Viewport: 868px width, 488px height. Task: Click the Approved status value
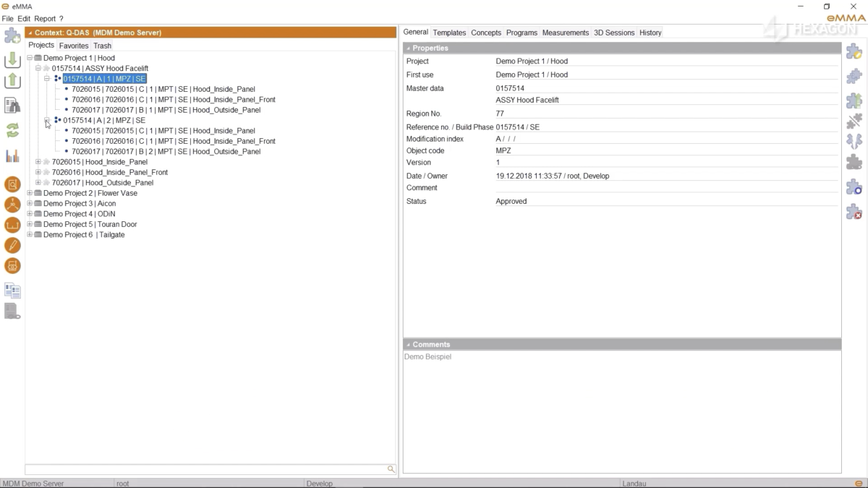tap(511, 201)
